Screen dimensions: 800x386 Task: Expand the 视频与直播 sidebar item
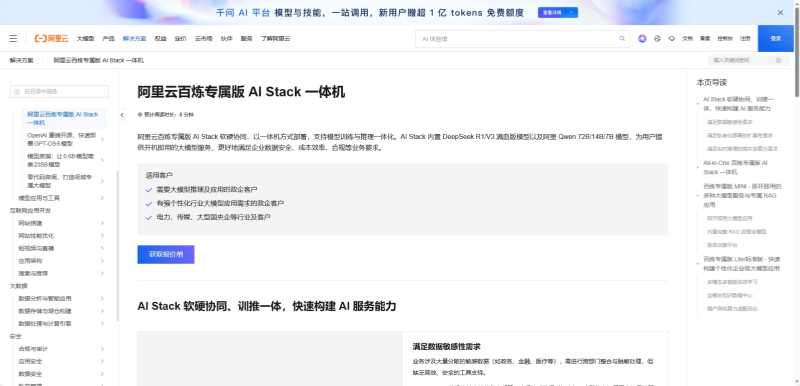coord(103,248)
